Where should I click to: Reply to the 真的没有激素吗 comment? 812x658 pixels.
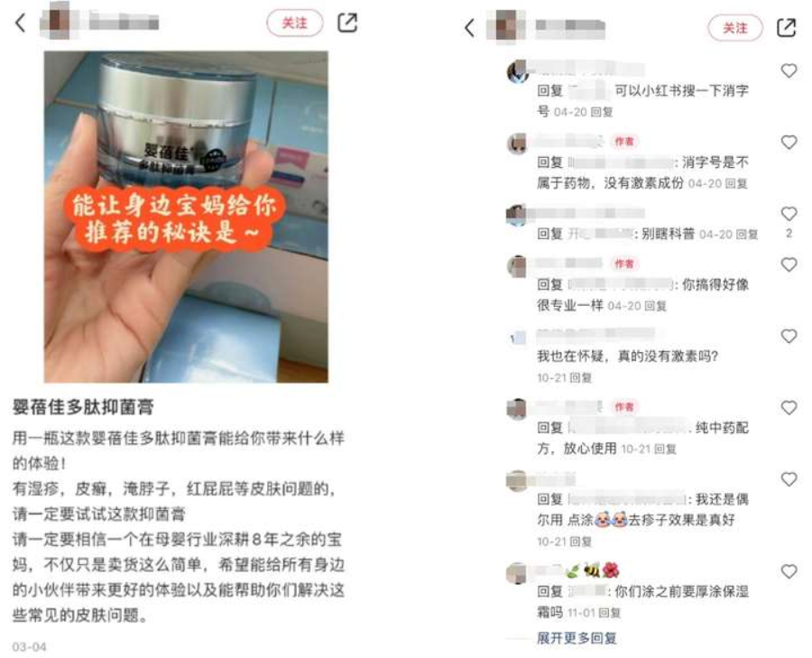click(x=580, y=377)
